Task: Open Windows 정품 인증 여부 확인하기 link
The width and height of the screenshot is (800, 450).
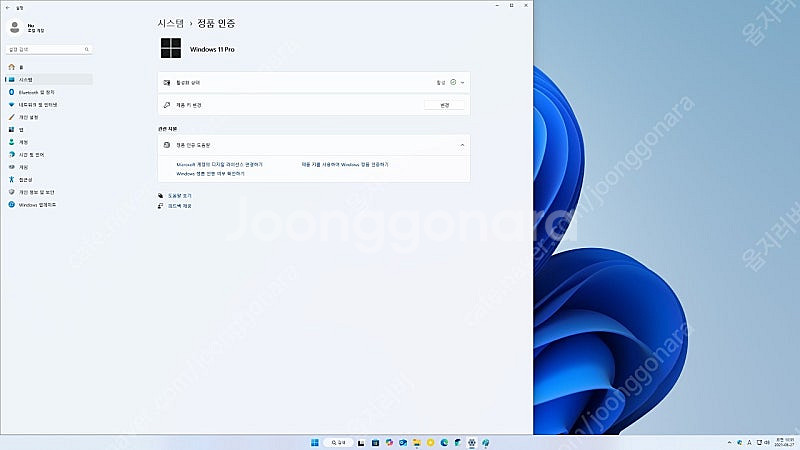Action: (210, 173)
